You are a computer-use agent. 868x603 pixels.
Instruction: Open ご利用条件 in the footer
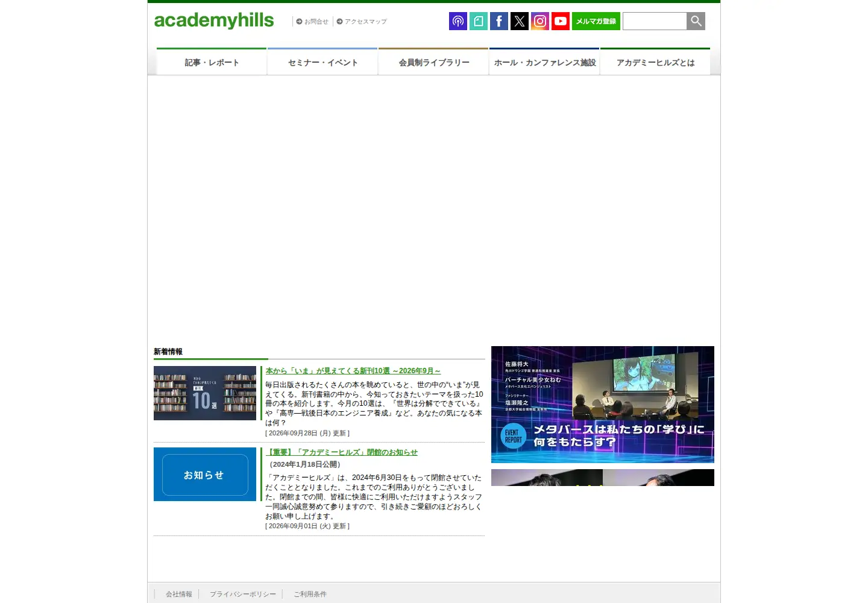pyautogui.click(x=310, y=595)
